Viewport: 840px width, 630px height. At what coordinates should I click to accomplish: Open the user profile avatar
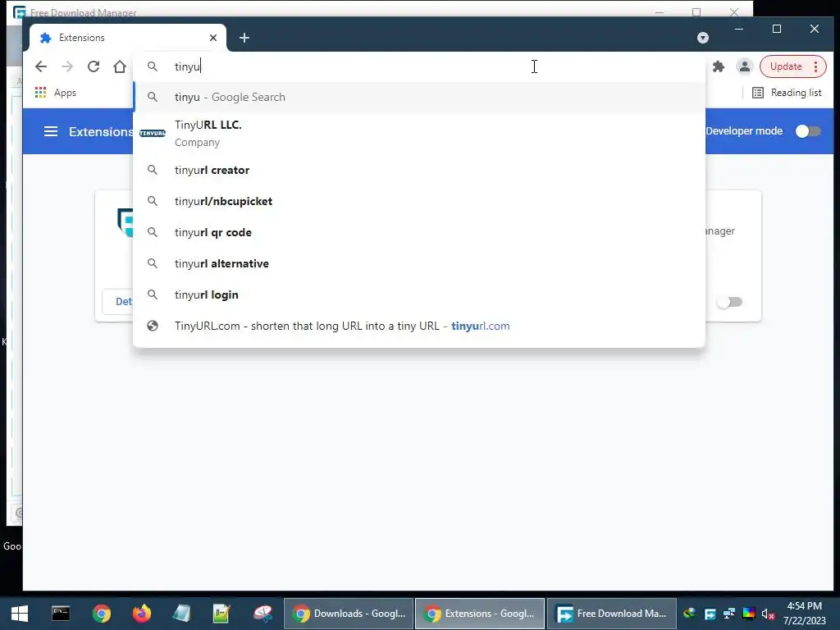[744, 66]
